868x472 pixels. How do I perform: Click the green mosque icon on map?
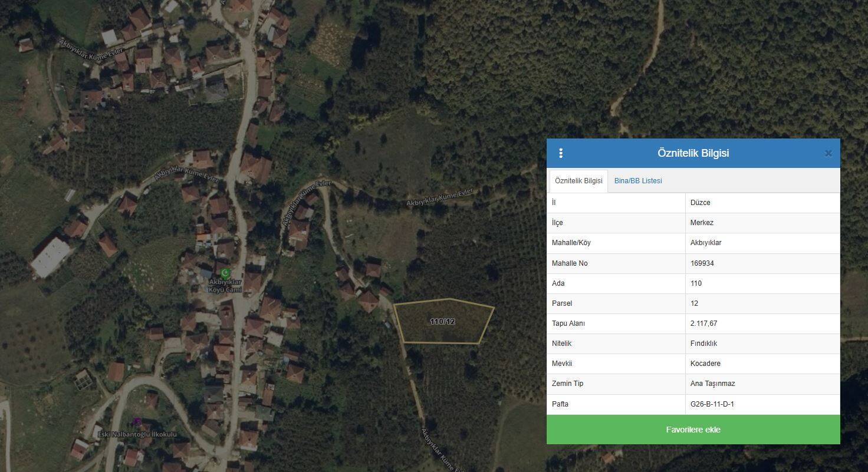pos(225,273)
